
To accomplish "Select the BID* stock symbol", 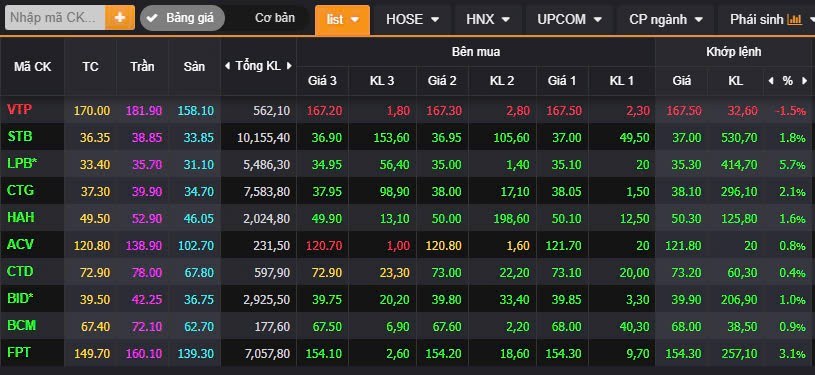I will click(21, 299).
